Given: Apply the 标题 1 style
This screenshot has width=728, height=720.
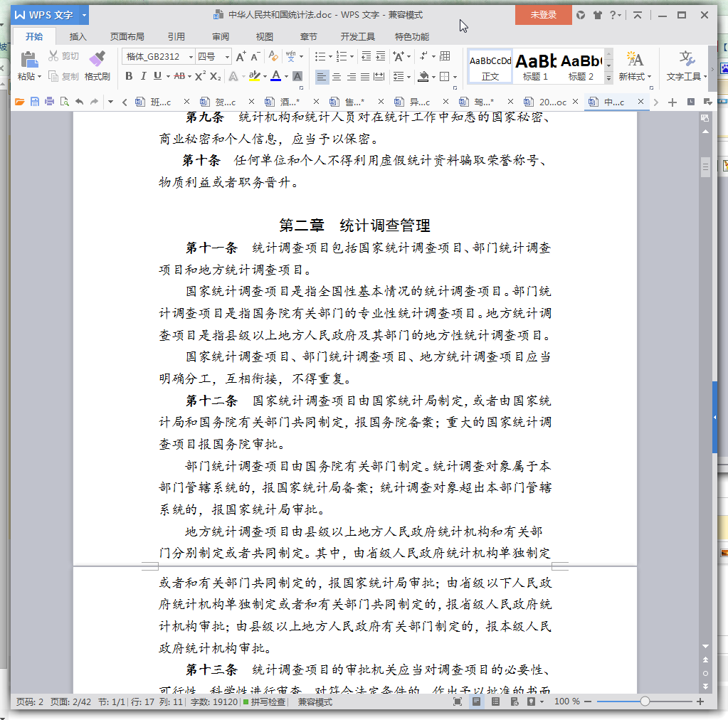Looking at the screenshot, I should pyautogui.click(x=535, y=66).
